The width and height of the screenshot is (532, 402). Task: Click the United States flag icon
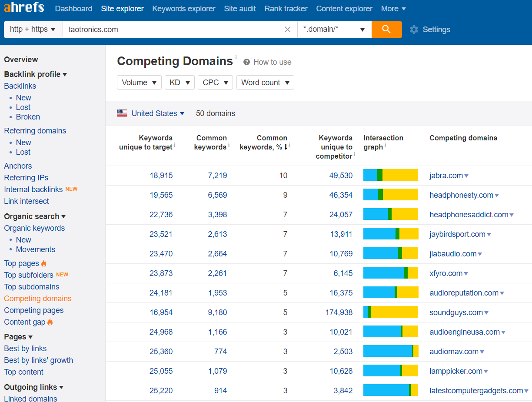pyautogui.click(x=122, y=113)
